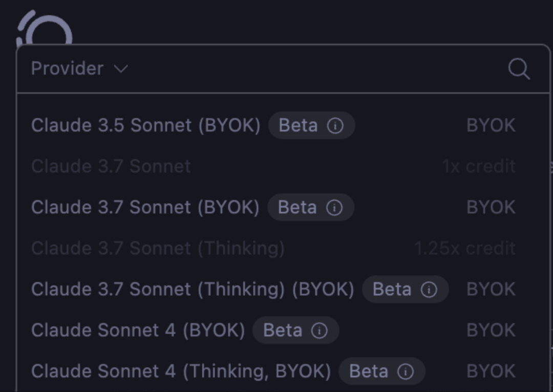The image size is (553, 392).
Task: Click disabled Claude 3.7 Sonnet (Thinking) entry
Action: tap(158, 248)
